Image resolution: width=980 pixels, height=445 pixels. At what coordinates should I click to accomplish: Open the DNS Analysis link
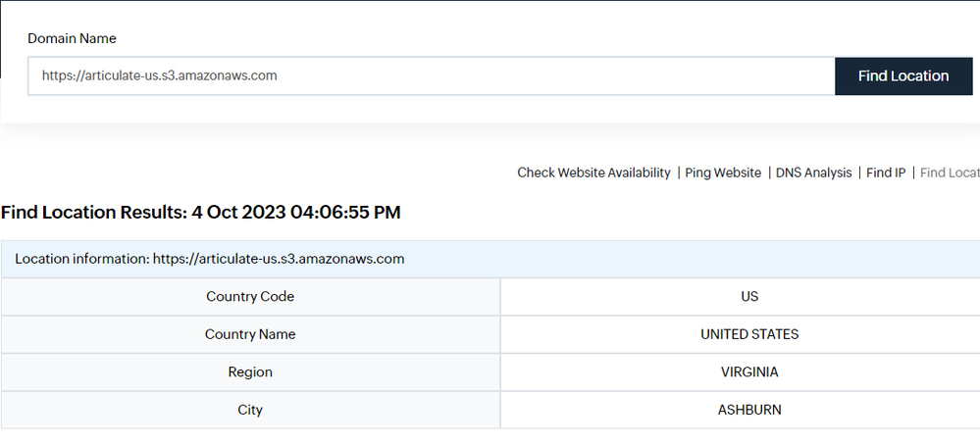813,173
